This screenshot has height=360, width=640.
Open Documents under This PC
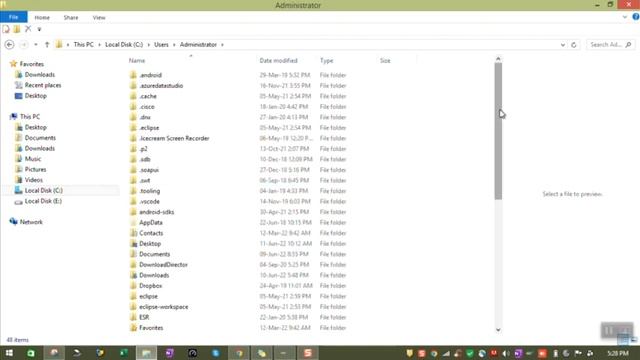[x=40, y=138]
